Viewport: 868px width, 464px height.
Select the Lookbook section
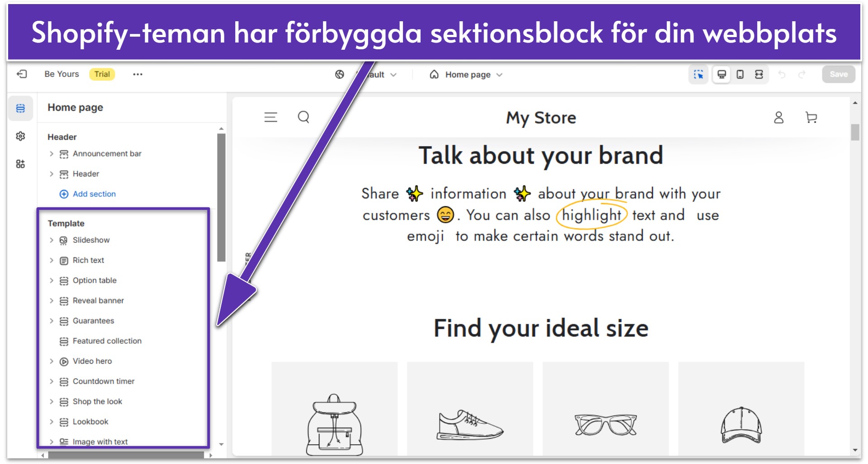coord(90,422)
